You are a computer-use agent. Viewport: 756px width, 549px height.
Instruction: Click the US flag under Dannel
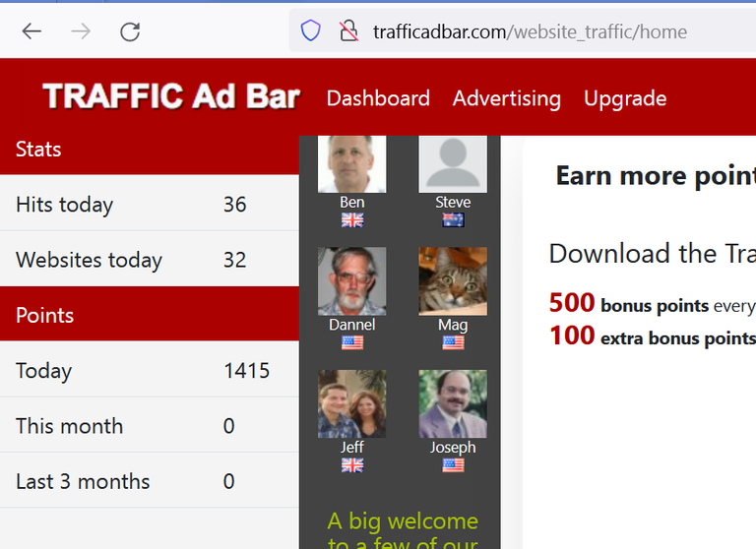coord(352,342)
